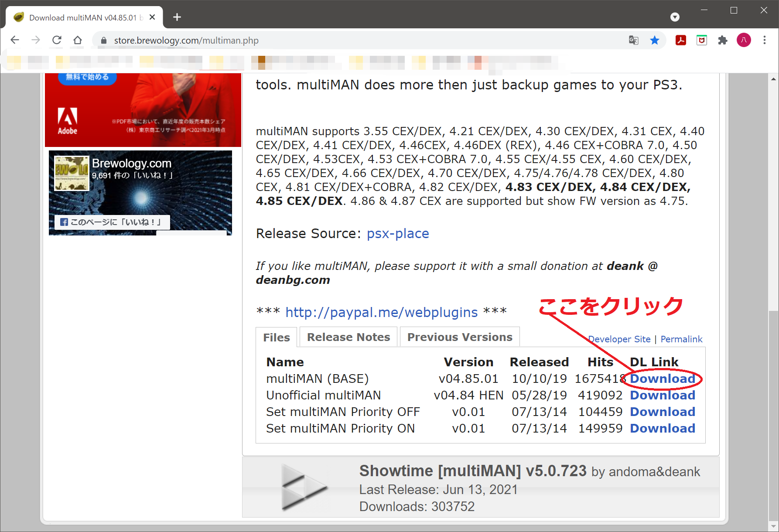The image size is (779, 532).
Task: Close the multiMAN download tab
Action: 152,17
